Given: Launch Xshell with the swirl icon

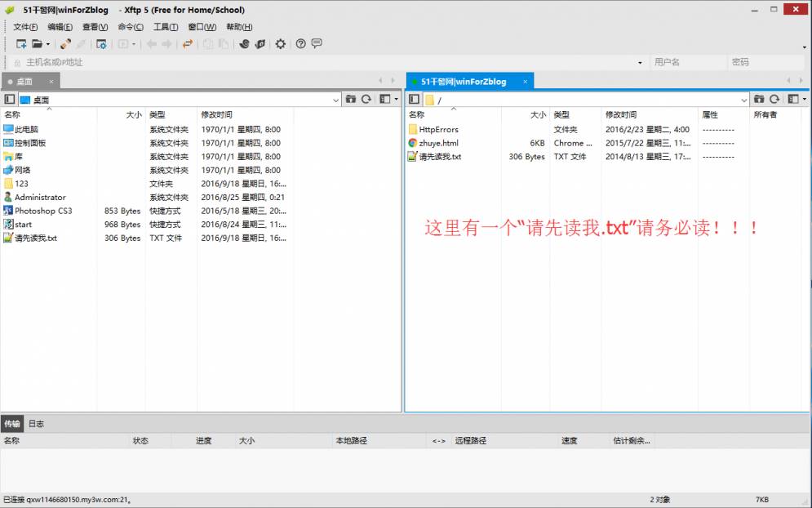Looking at the screenshot, I should [245, 44].
